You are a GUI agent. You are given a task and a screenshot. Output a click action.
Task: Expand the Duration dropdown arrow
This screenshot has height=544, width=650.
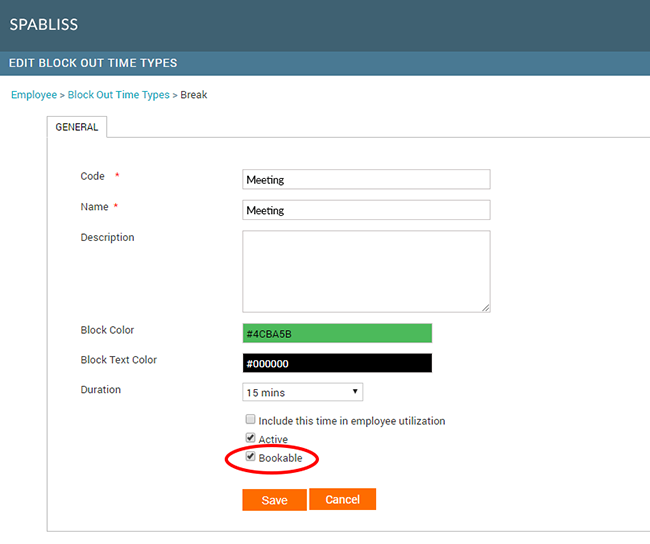coord(356,392)
